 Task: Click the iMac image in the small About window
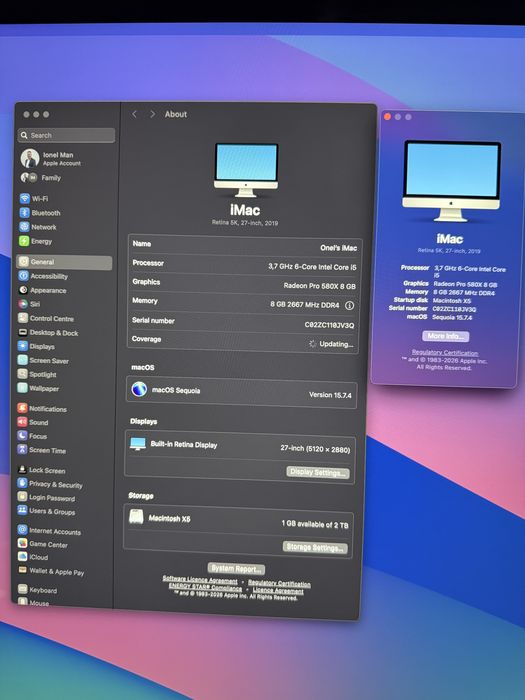(x=452, y=181)
